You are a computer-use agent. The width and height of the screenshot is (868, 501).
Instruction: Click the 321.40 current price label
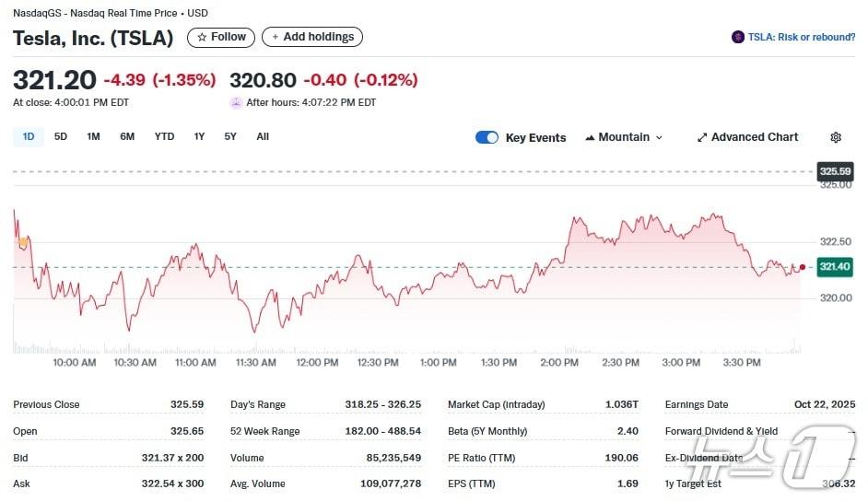834,267
